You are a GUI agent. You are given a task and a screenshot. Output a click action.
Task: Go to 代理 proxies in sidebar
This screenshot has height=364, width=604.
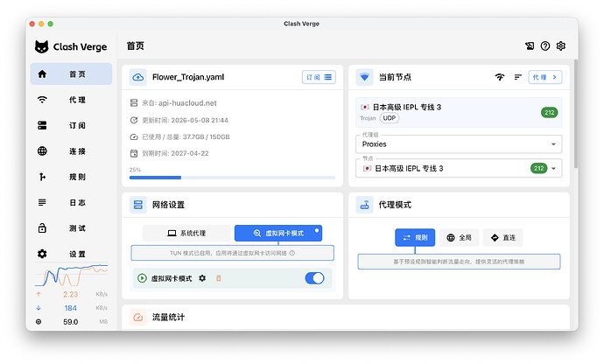pyautogui.click(x=71, y=100)
